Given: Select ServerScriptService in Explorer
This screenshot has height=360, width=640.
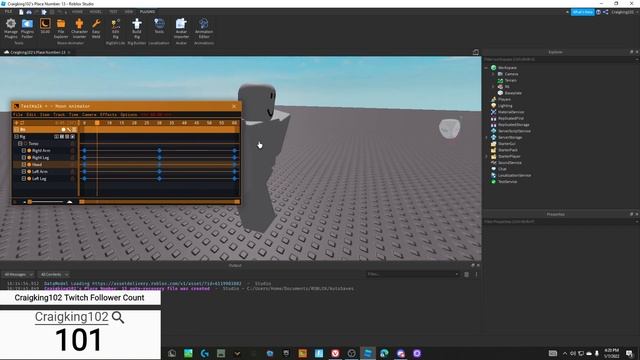Looking at the screenshot, I should click(x=511, y=131).
